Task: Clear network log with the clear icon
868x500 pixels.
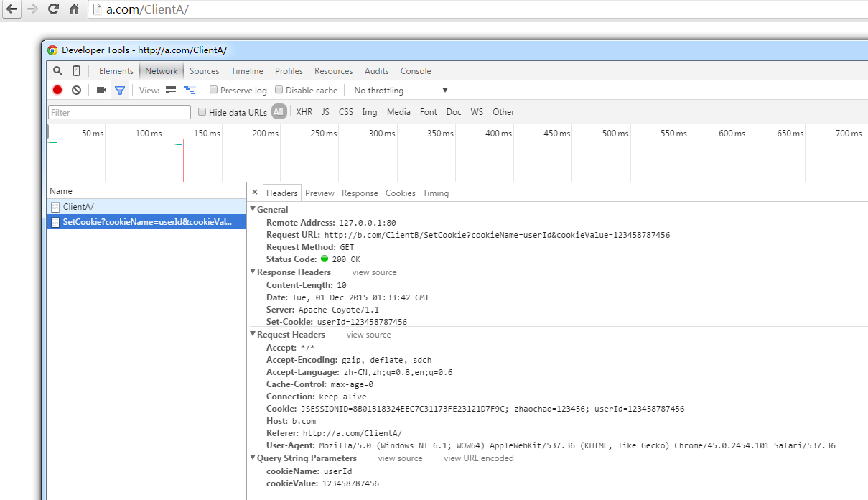Action: pos(76,90)
